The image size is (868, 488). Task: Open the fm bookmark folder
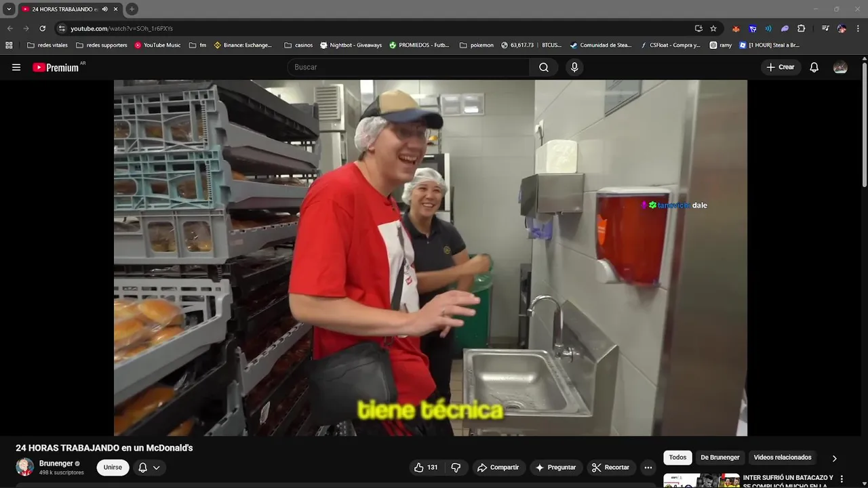tap(197, 45)
